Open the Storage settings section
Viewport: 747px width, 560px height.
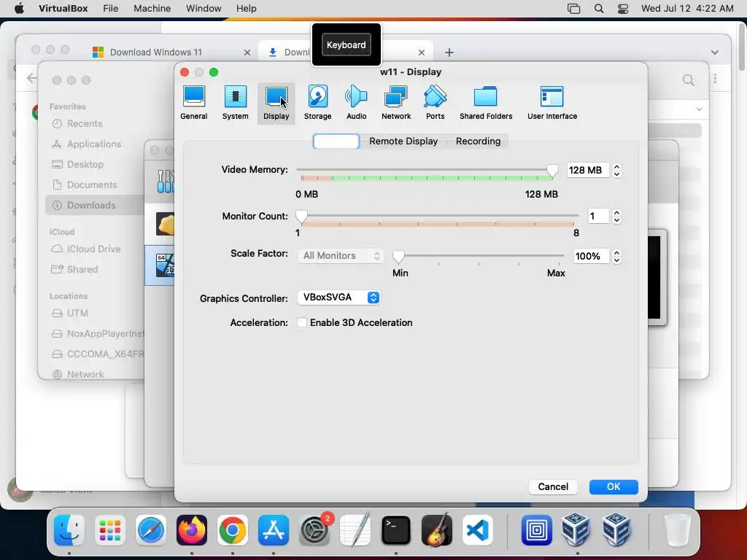tap(318, 103)
